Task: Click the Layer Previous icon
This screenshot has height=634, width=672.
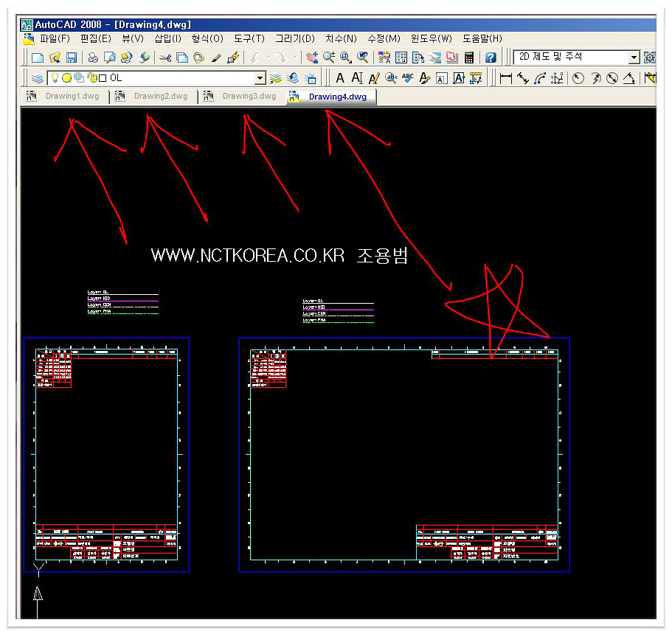Action: [x=293, y=78]
